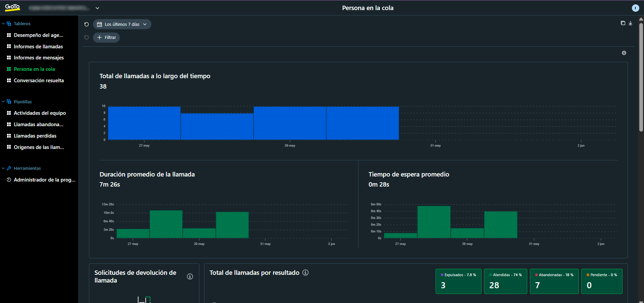644x303 pixels.
Task: Show info for Total de llamadas por resultado
Action: click(x=305, y=272)
